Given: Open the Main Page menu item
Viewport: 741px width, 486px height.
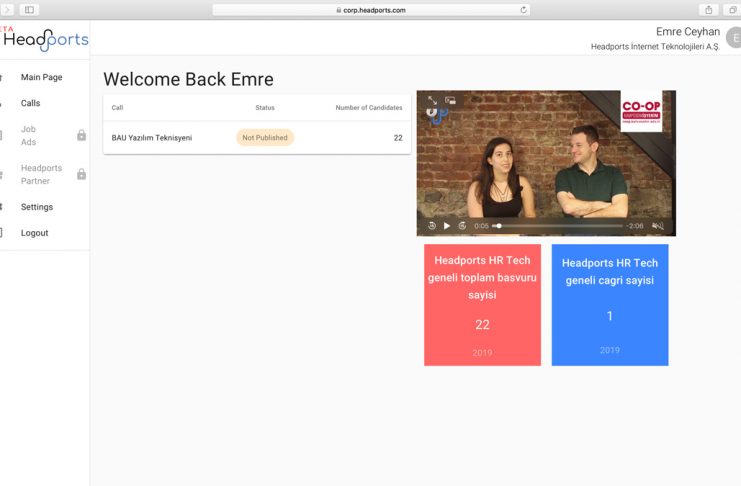Looking at the screenshot, I should click(x=42, y=77).
